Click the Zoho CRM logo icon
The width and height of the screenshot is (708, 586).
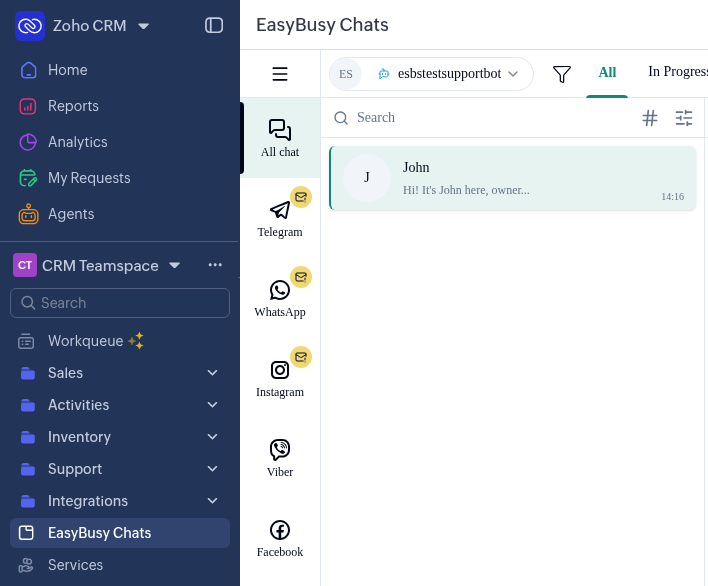click(x=30, y=26)
